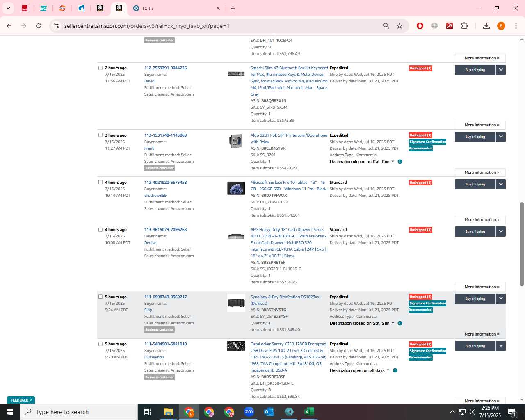Switch to the blue-icon fourth browser tab
Image resolution: width=525 pixels, height=420 pixels.
point(81,8)
